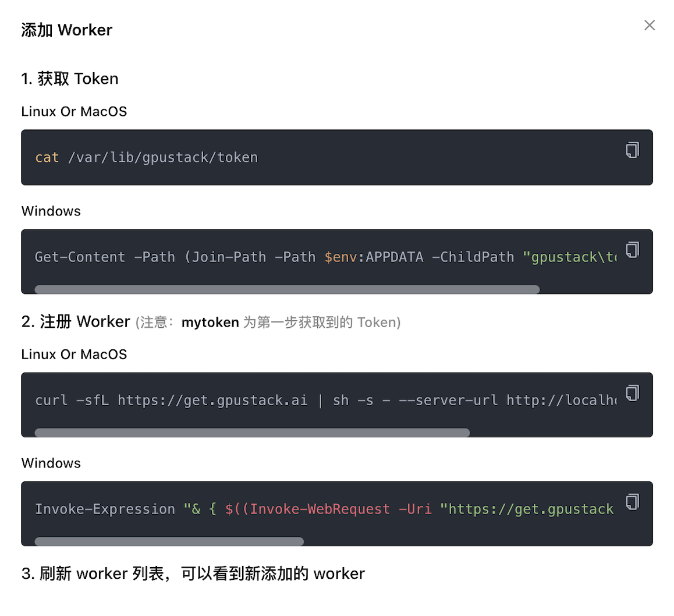
Task: Click the '1. 获取 Token' heading
Action: 70,79
